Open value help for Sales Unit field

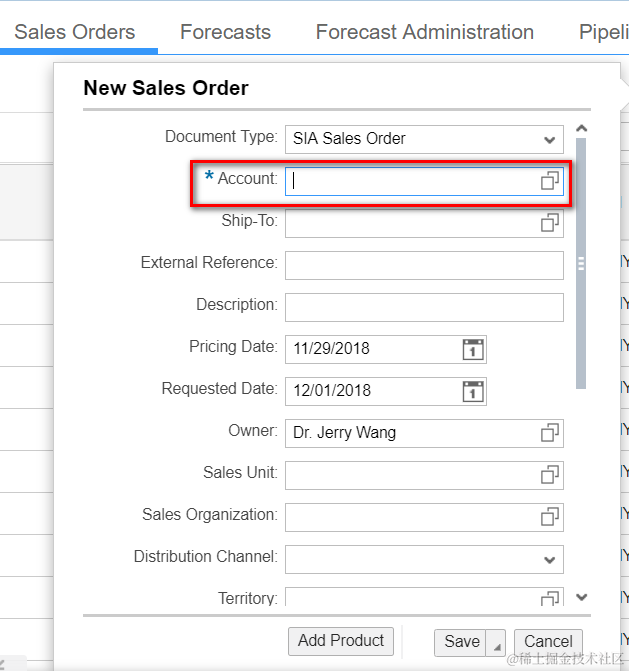550,475
